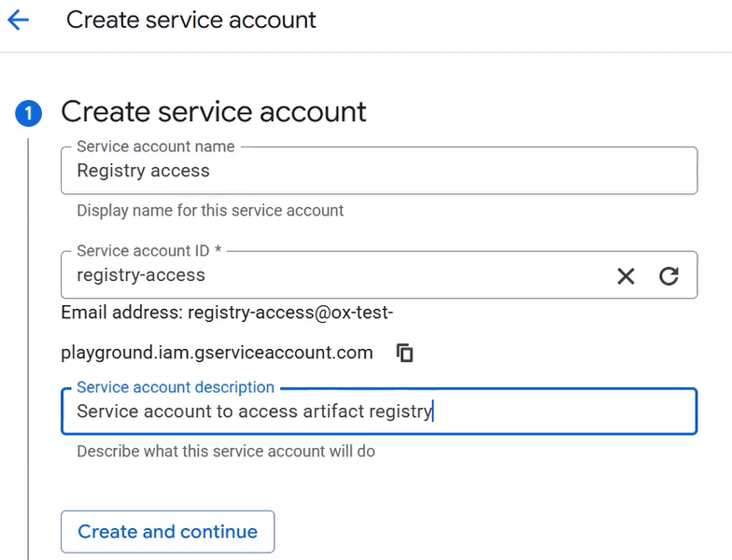Screen dimensions: 732x560
Task: Copy the service account email address
Action: [x=404, y=353]
